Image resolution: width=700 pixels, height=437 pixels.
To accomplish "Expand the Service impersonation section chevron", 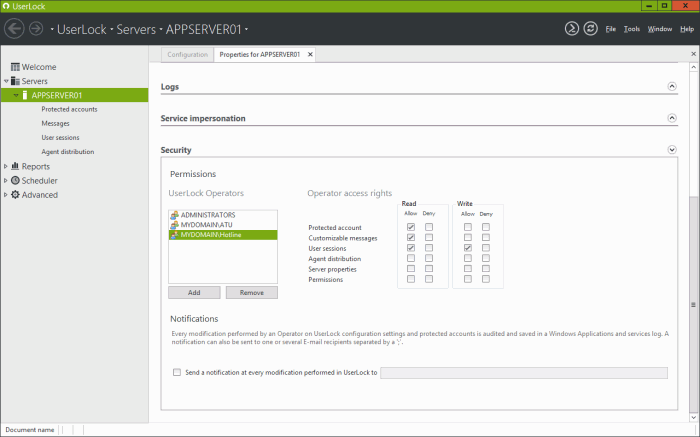I will tap(672, 118).
